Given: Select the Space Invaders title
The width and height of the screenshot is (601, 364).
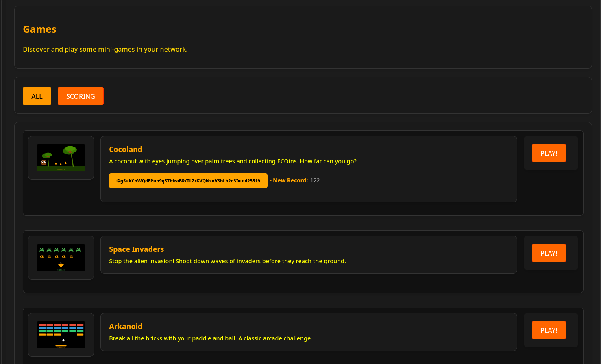Looking at the screenshot, I should tap(136, 249).
